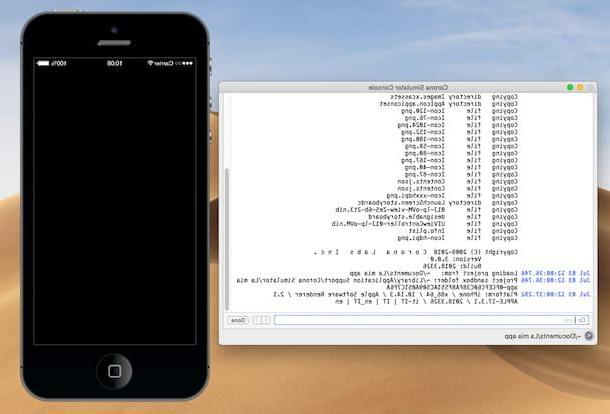Click the Icon-xxxhdpi.png log line
This screenshot has width=610, height=414.
452,196
